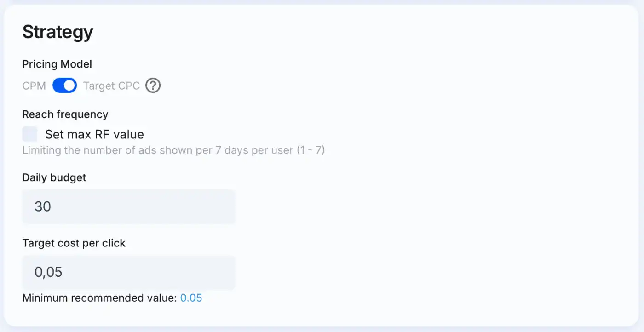Image resolution: width=644 pixels, height=332 pixels.
Task: Click the value 0,05 in target cost field
Action: click(48, 272)
